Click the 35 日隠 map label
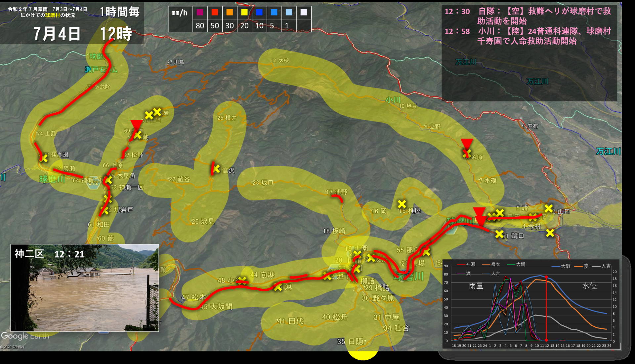The height and width of the screenshot is (364, 635). 350,342
